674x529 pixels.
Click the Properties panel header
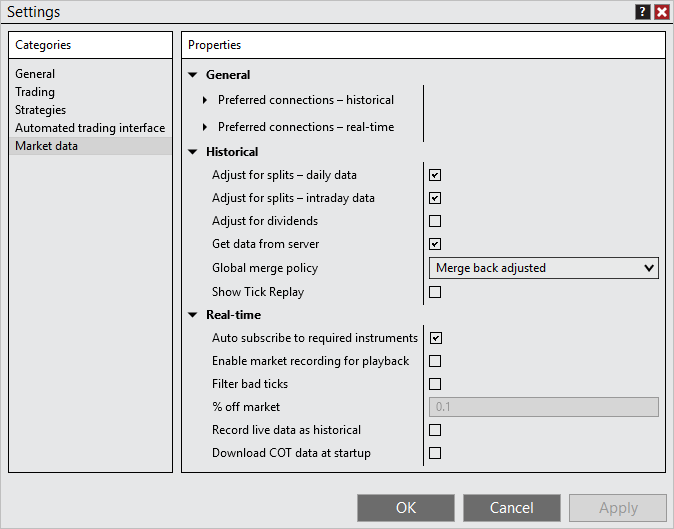pos(423,45)
